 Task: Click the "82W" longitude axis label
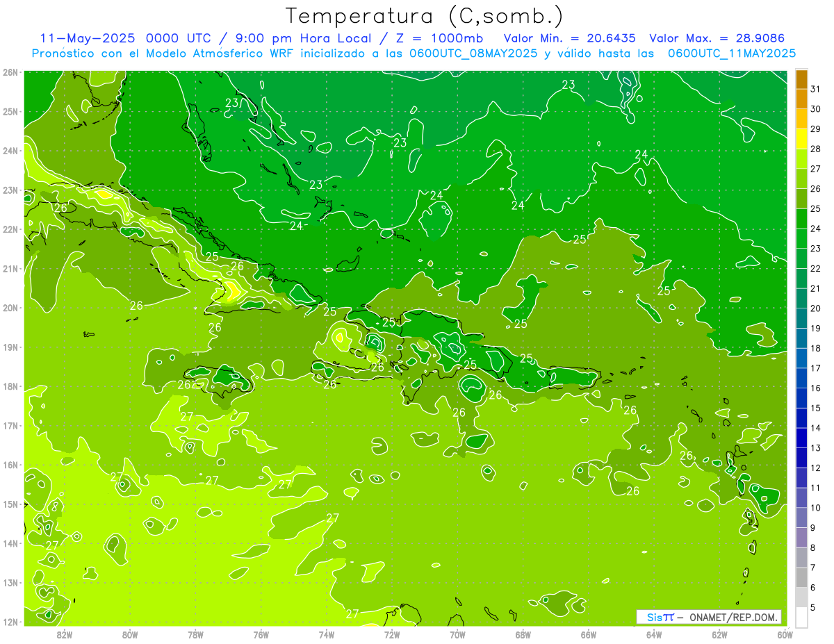(x=64, y=634)
